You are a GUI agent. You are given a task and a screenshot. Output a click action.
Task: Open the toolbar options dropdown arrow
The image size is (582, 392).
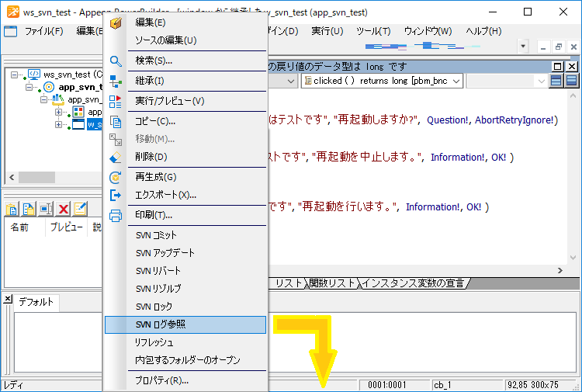(523, 47)
